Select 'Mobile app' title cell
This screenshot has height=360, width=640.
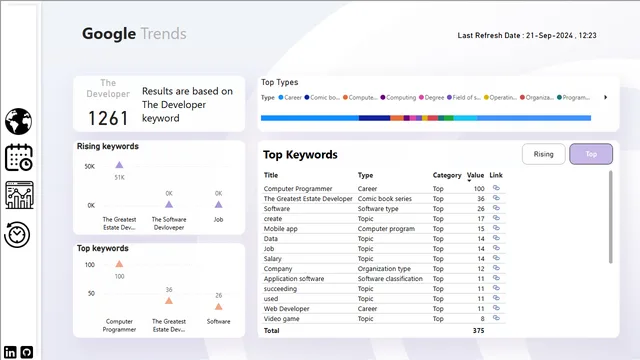pos(280,229)
